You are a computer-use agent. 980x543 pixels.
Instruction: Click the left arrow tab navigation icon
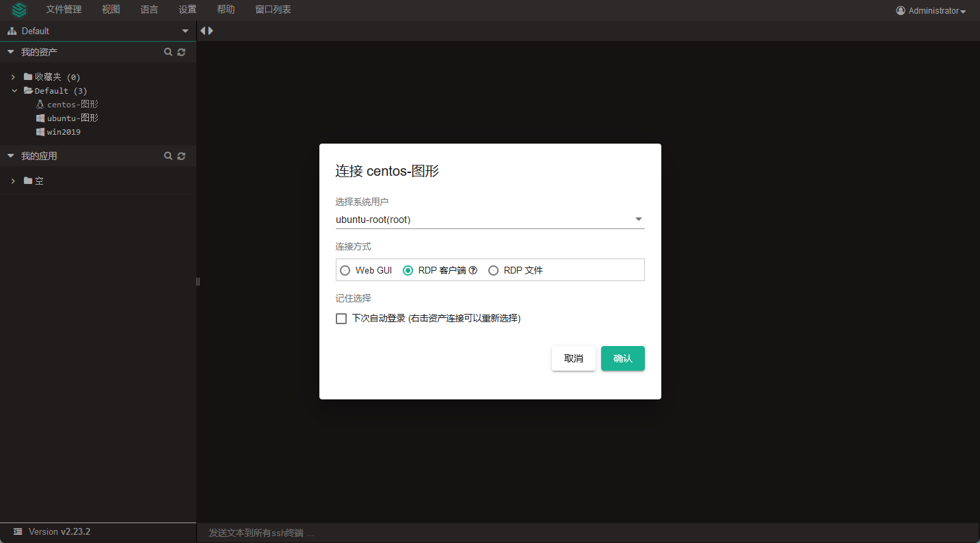[x=203, y=31]
